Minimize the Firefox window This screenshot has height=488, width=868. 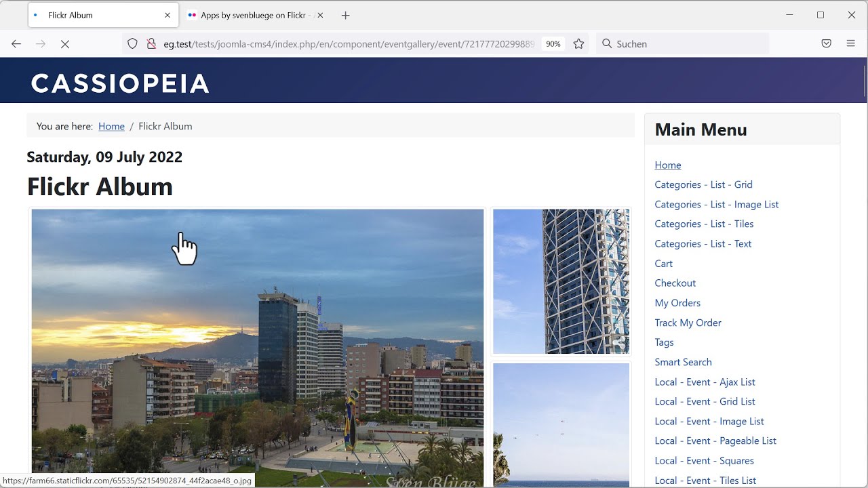[789, 15]
